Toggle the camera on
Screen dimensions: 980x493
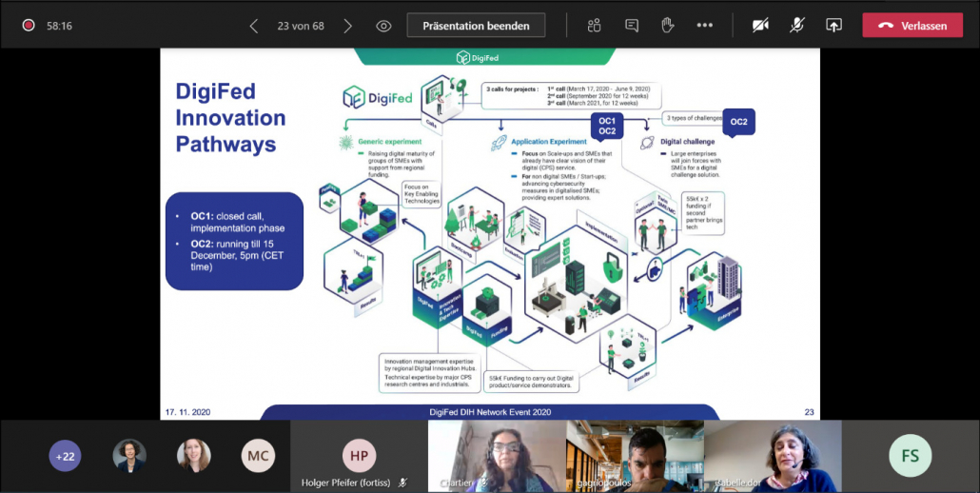pyautogui.click(x=760, y=26)
